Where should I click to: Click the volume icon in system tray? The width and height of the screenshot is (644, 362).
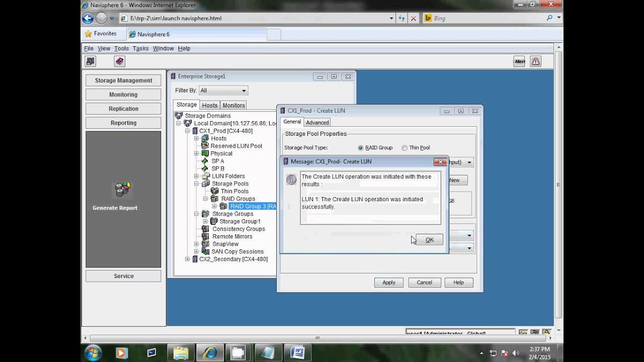click(516, 353)
